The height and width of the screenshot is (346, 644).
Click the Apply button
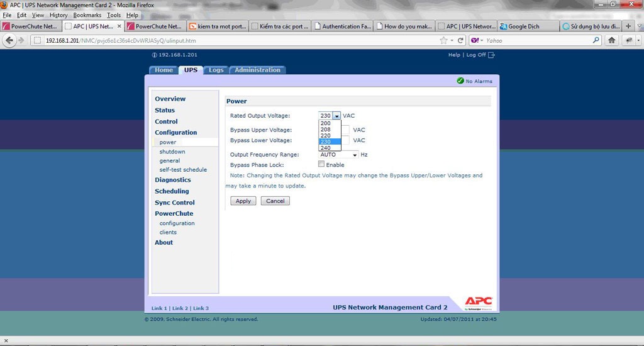tap(243, 201)
